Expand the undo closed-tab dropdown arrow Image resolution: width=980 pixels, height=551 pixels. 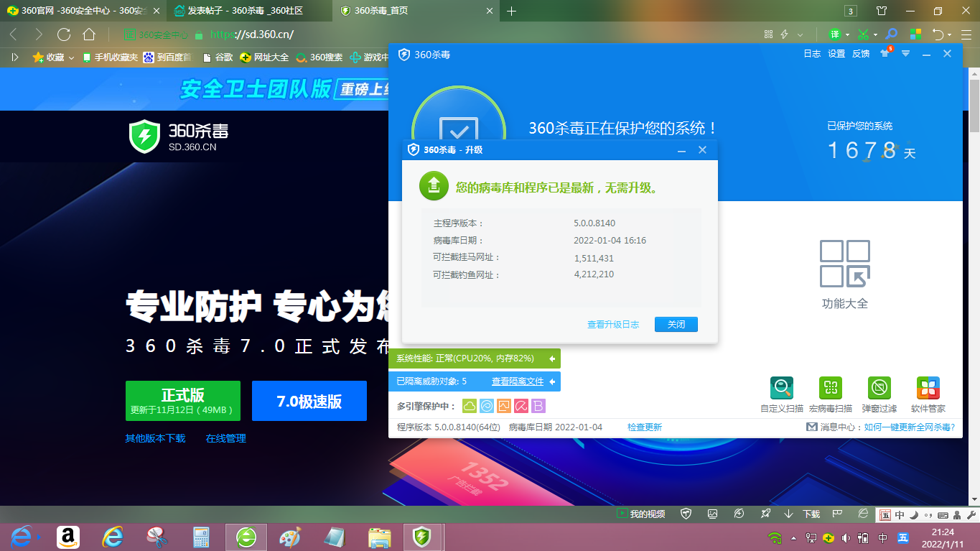coord(949,34)
